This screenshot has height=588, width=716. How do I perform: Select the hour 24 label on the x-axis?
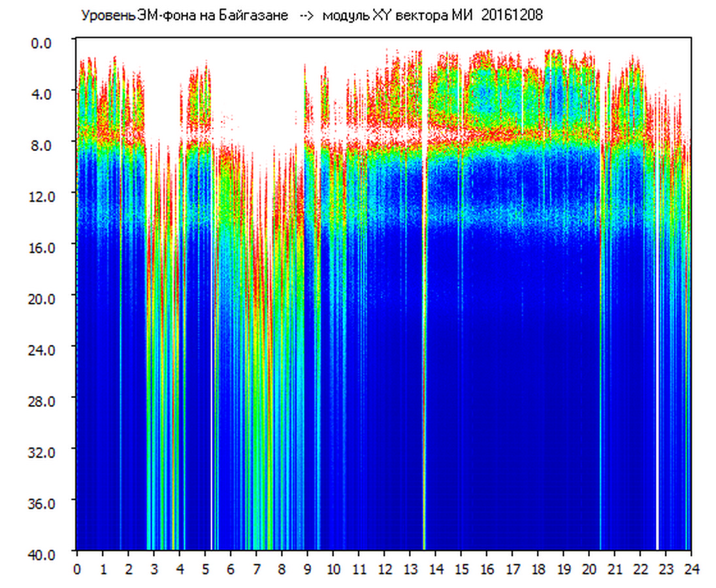pyautogui.click(x=691, y=569)
